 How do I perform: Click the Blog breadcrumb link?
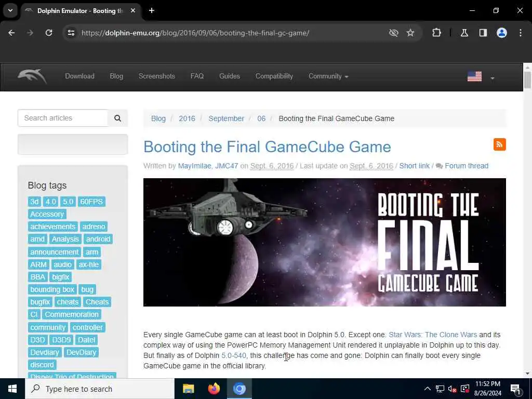pyautogui.click(x=158, y=119)
